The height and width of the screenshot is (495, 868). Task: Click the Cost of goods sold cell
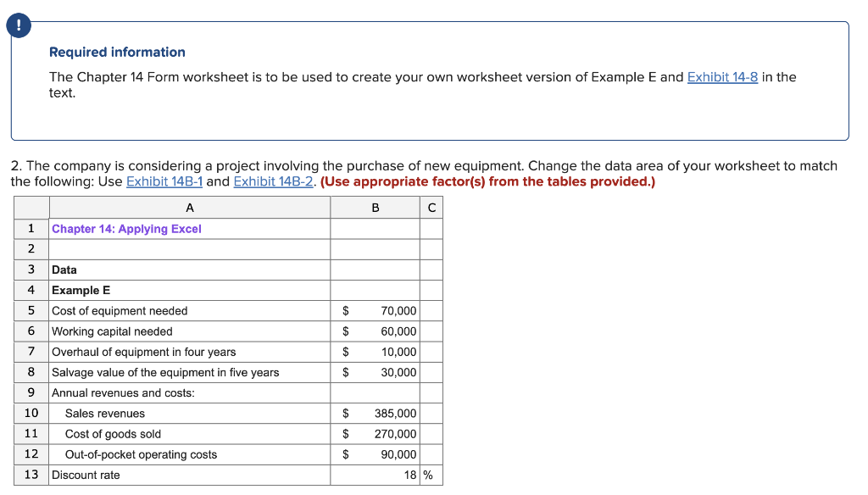pos(102,433)
